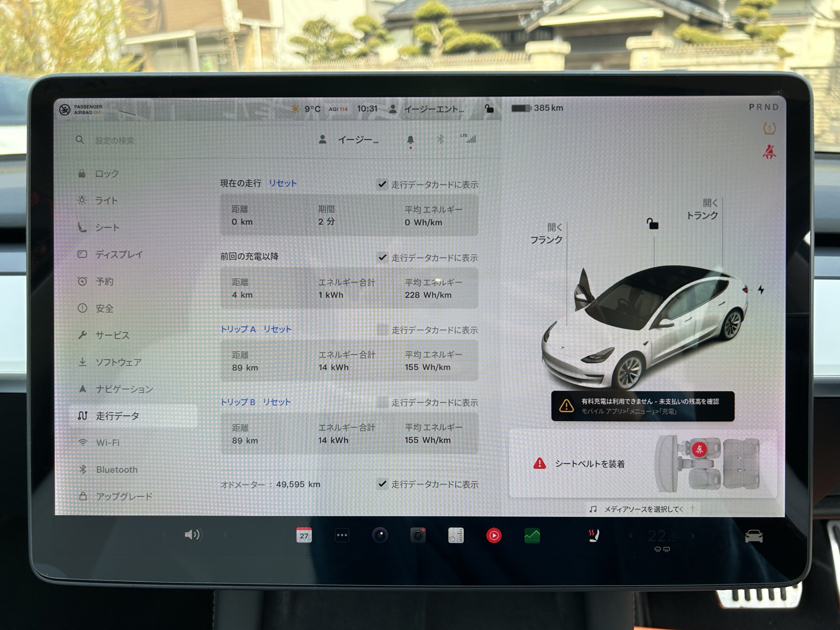
Task: Select the 走行データ (Trips) menu
Action: click(x=133, y=416)
